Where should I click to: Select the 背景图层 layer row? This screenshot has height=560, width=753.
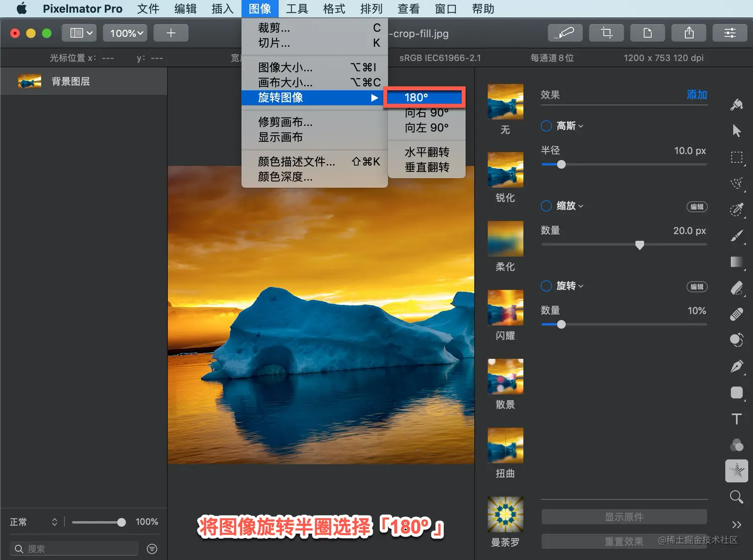tap(84, 81)
